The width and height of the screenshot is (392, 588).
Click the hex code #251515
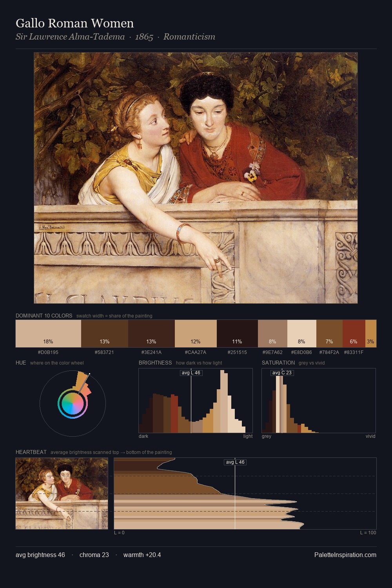tap(237, 352)
